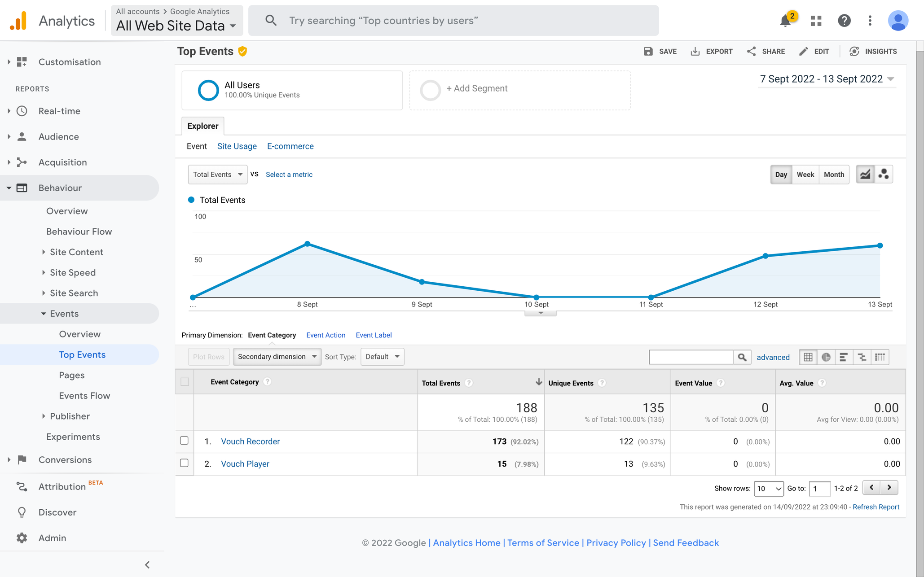Select the Pivot view icon

[880, 357]
